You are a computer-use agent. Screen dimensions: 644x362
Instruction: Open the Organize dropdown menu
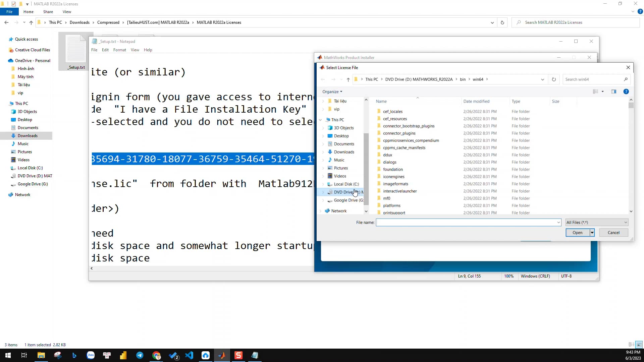332,92
